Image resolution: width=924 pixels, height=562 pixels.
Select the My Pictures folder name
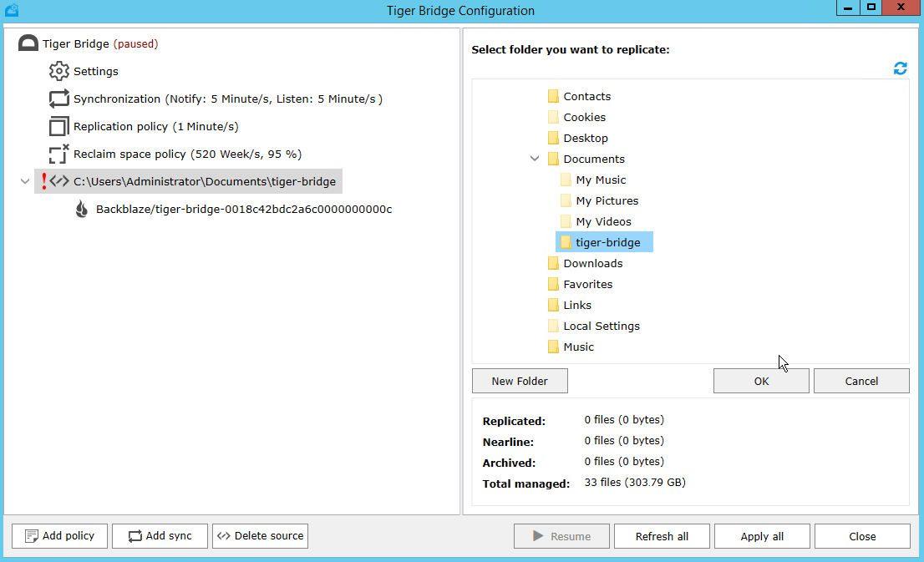(x=607, y=201)
